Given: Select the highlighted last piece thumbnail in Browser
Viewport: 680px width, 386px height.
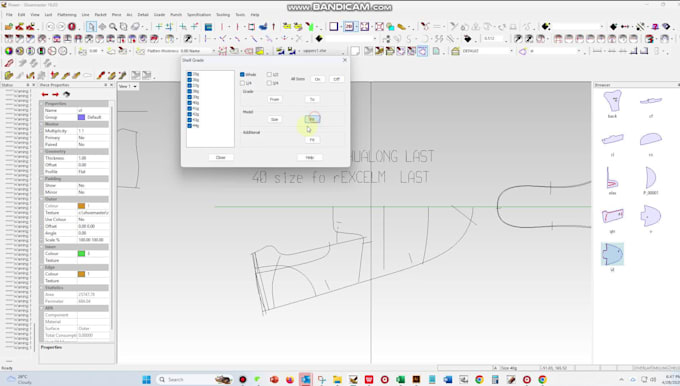Looking at the screenshot, I should [612, 254].
